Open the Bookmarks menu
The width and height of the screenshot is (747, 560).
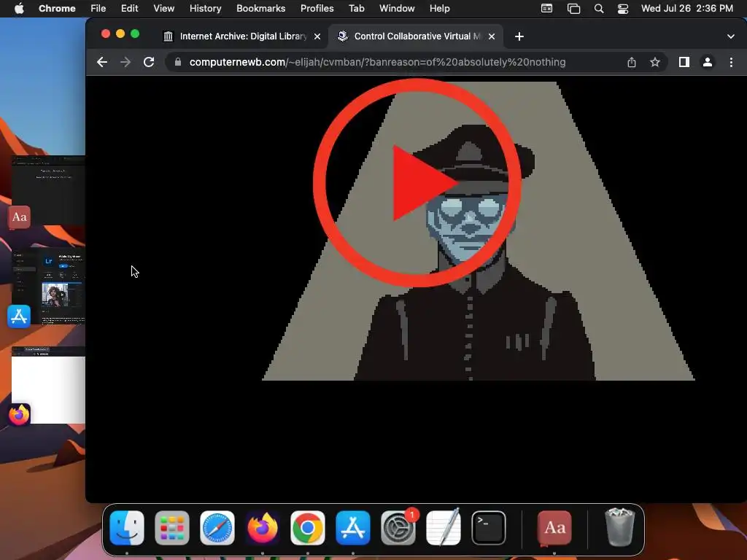(261, 9)
